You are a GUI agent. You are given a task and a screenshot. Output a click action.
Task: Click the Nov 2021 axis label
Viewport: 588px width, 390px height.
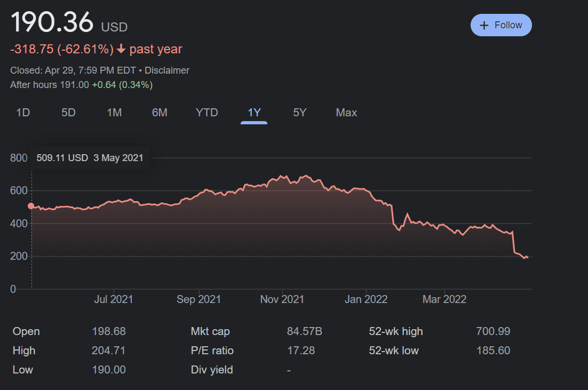282,299
